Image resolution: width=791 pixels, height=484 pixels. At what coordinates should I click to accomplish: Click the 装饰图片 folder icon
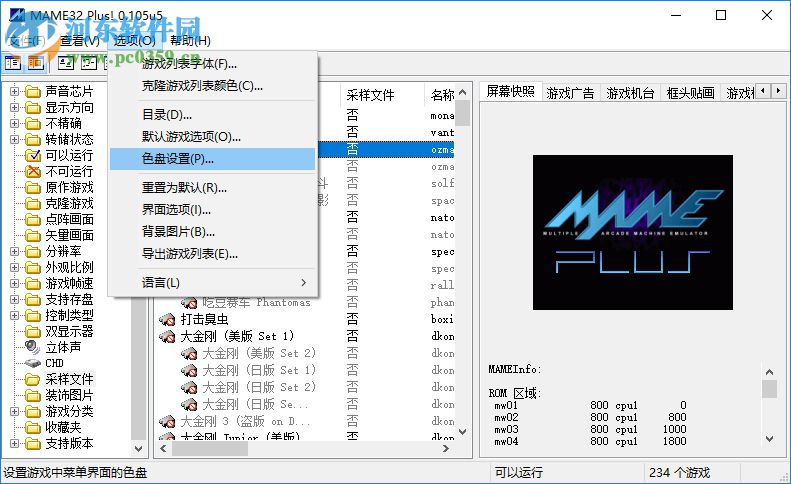click(x=33, y=395)
